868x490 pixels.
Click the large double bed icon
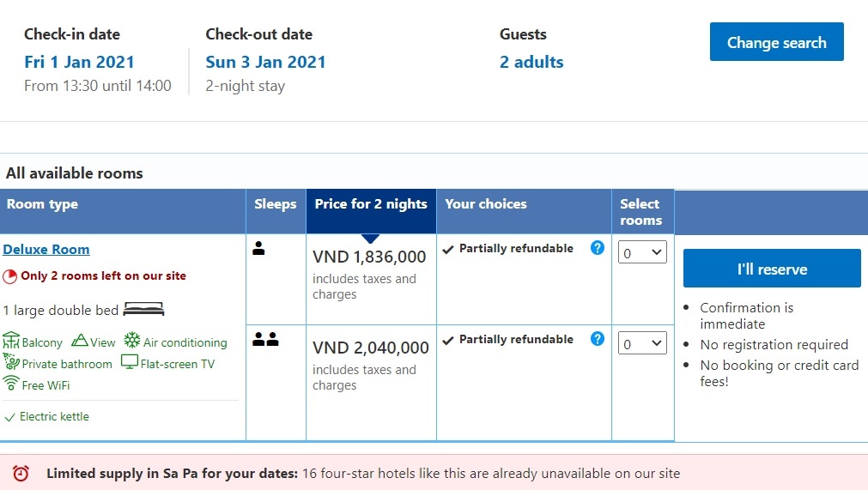point(143,309)
